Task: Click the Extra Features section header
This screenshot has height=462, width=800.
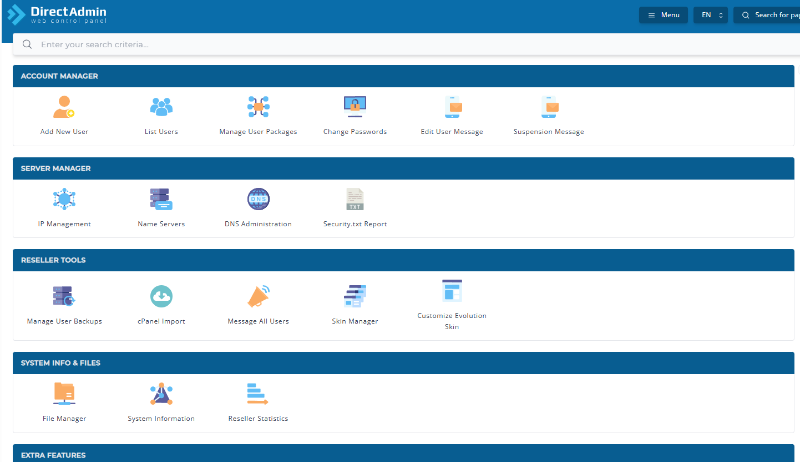Action: tap(403, 453)
